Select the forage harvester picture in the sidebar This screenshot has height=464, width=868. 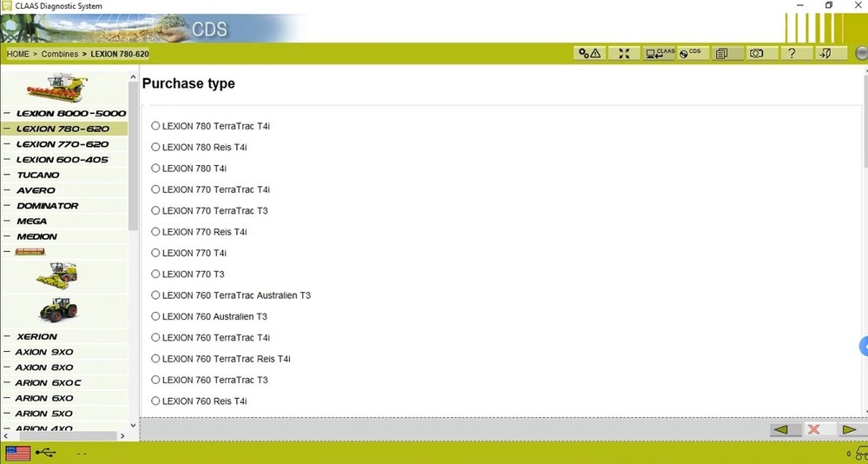click(x=57, y=275)
